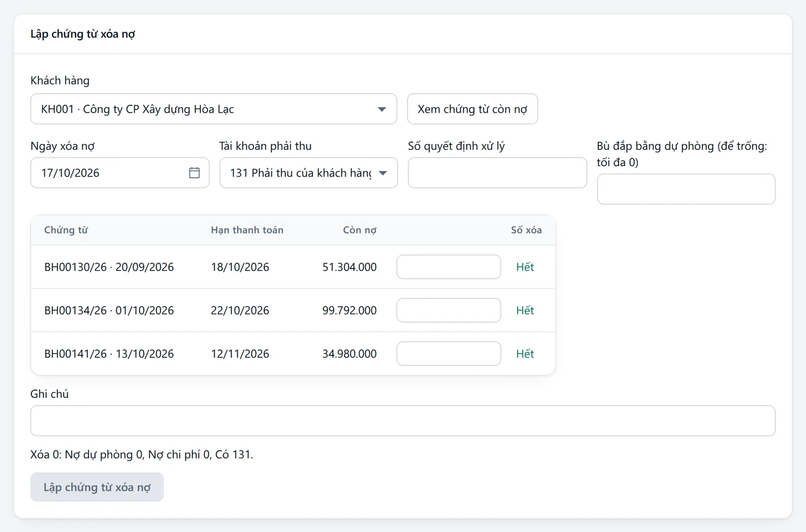This screenshot has height=532, width=806.
Task: Click due date 18/10/2026
Action: coord(240,267)
